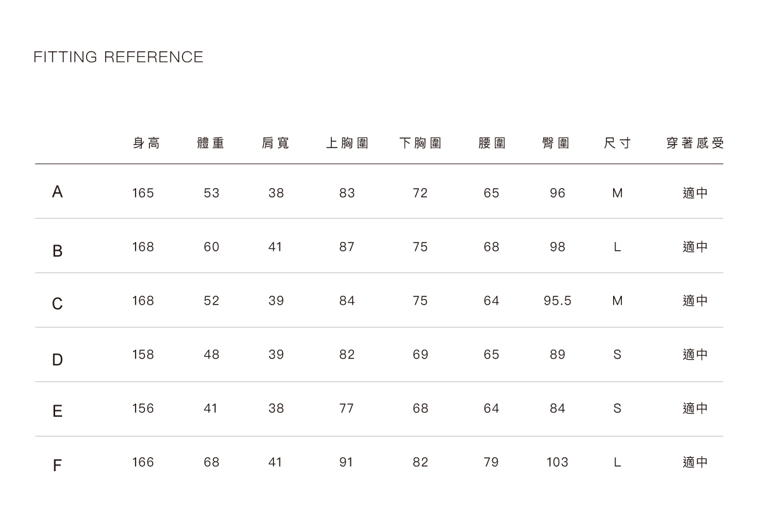
Task: Click the 上胸圍 column header
Action: coord(347,143)
